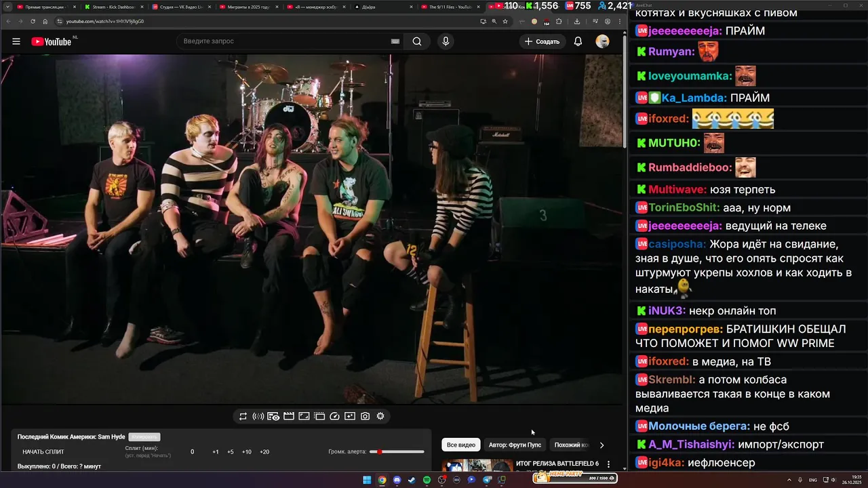Open the browser tab search dropdown
This screenshot has height=488, width=868.
pos(7,7)
